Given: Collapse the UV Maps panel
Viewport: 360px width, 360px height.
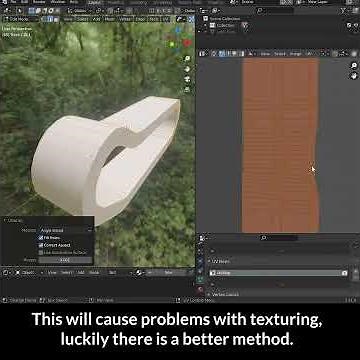Looking at the screenshot, I should click(220, 261).
